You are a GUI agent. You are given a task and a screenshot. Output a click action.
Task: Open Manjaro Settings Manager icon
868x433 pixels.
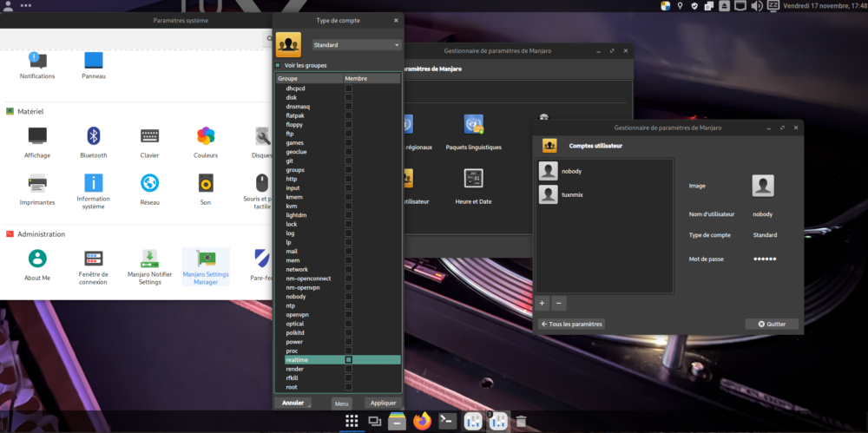pyautogui.click(x=206, y=258)
